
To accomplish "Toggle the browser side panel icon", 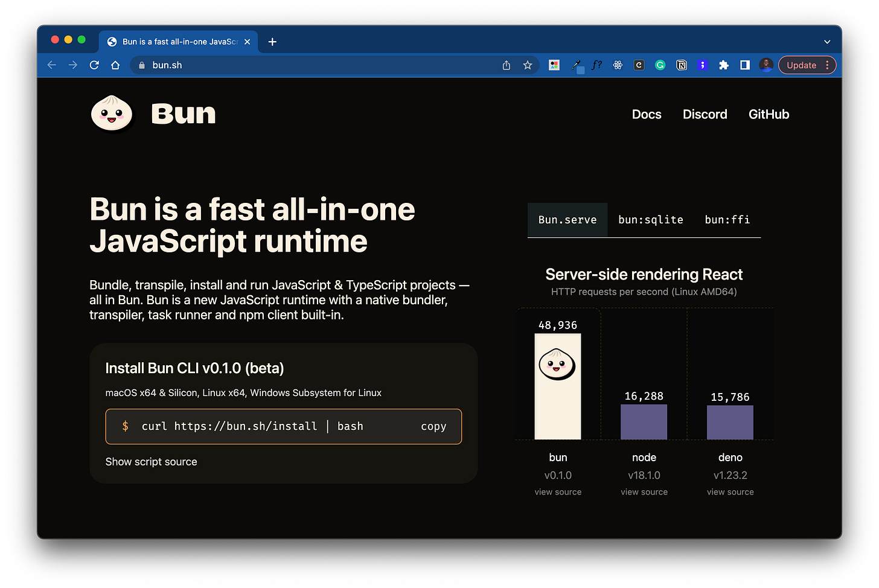I will click(745, 65).
